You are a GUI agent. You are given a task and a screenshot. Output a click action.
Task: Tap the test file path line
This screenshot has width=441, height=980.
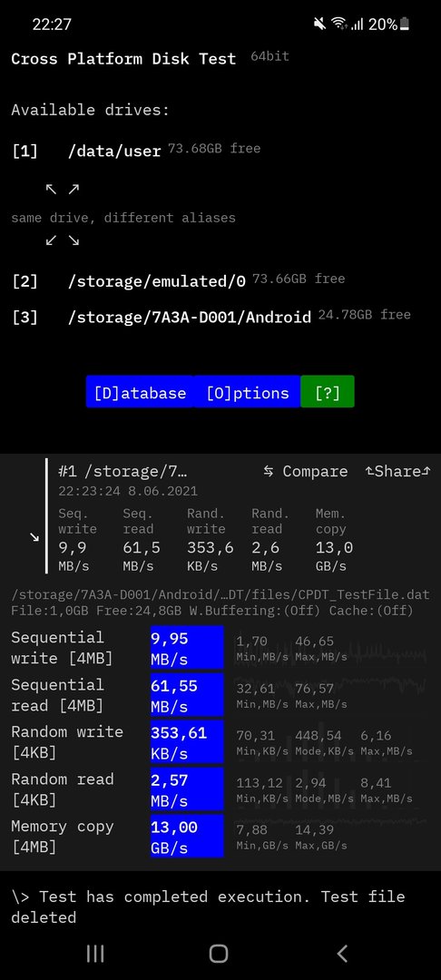pos(220,595)
